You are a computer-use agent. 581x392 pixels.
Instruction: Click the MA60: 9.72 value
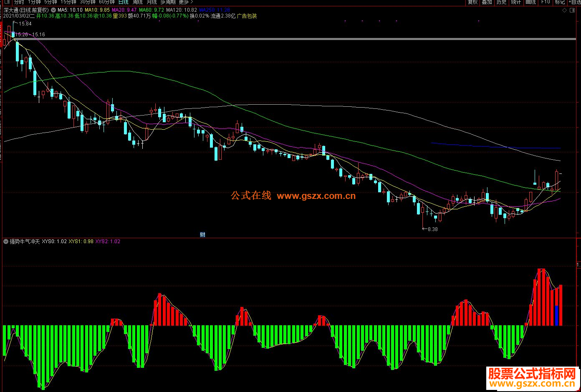pos(151,10)
